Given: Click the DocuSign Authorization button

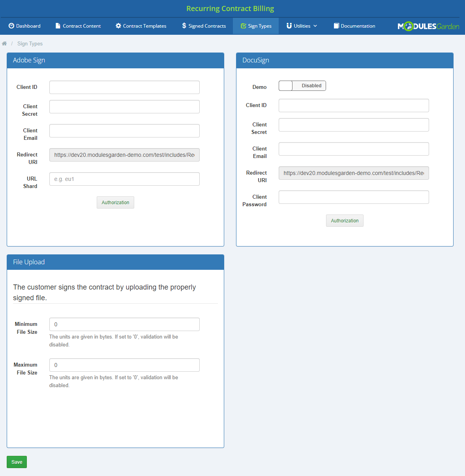Looking at the screenshot, I should pyautogui.click(x=345, y=221).
